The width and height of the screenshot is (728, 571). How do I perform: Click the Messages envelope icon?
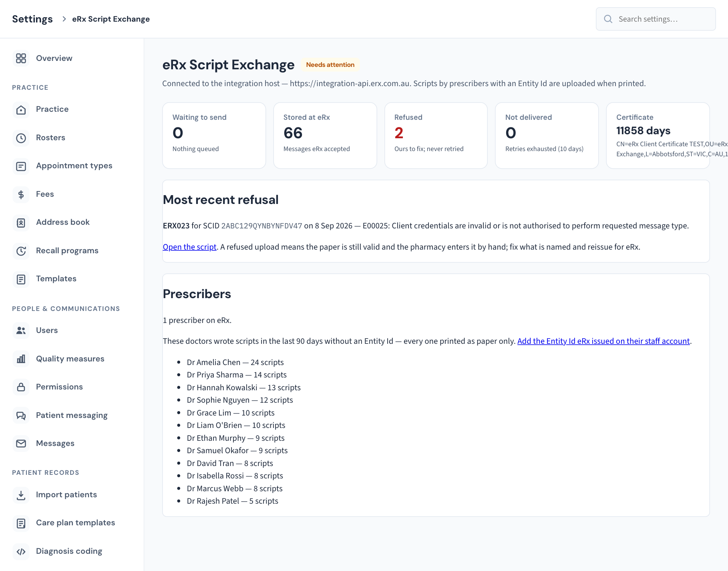(x=21, y=444)
